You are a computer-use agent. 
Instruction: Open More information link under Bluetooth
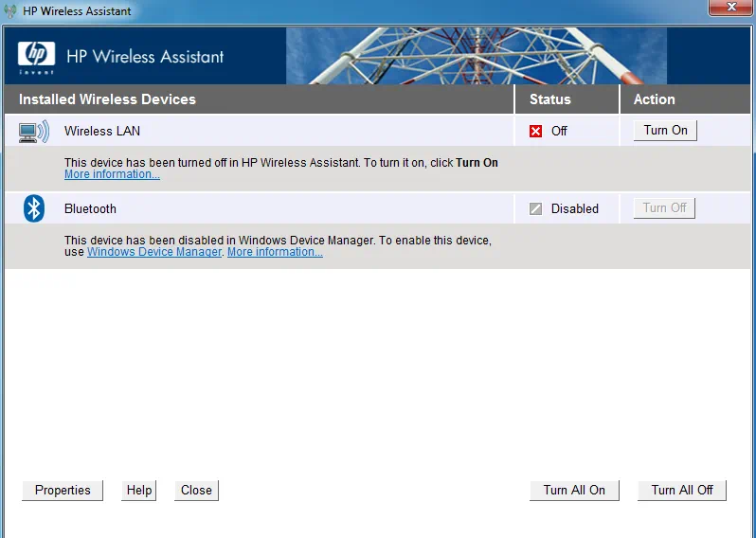[275, 252]
